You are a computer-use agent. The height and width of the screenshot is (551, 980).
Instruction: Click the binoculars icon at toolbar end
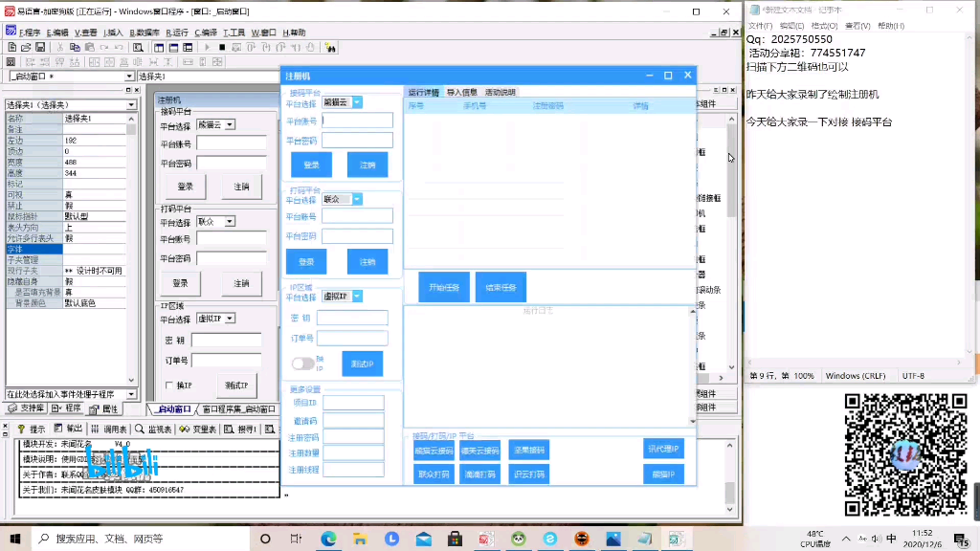pyautogui.click(x=330, y=48)
